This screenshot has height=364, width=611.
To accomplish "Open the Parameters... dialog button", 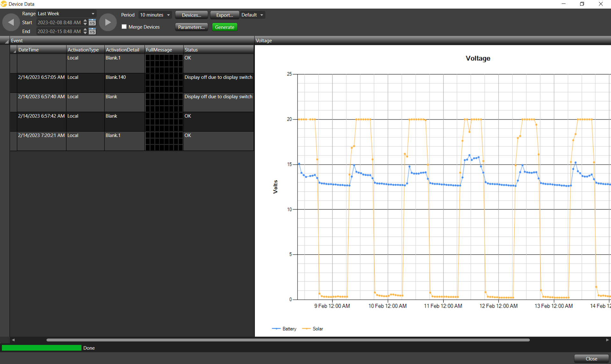I will (x=192, y=27).
